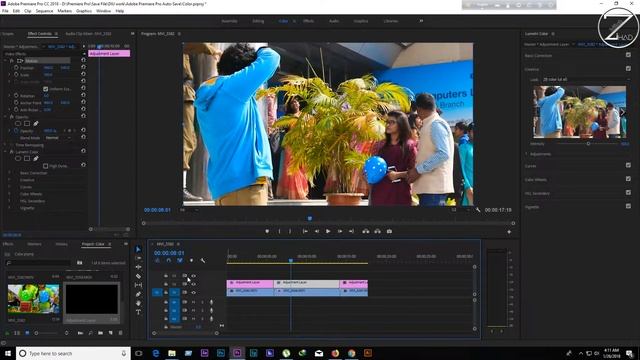This screenshot has height=360, width=640.
Task: Toggle the High Dynamic Range checkbox
Action: tap(46, 166)
